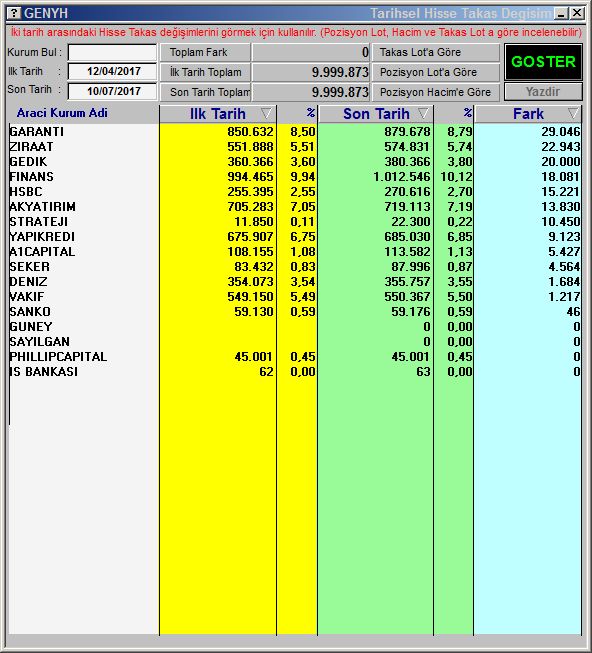Select the VAKIF row

295,297
